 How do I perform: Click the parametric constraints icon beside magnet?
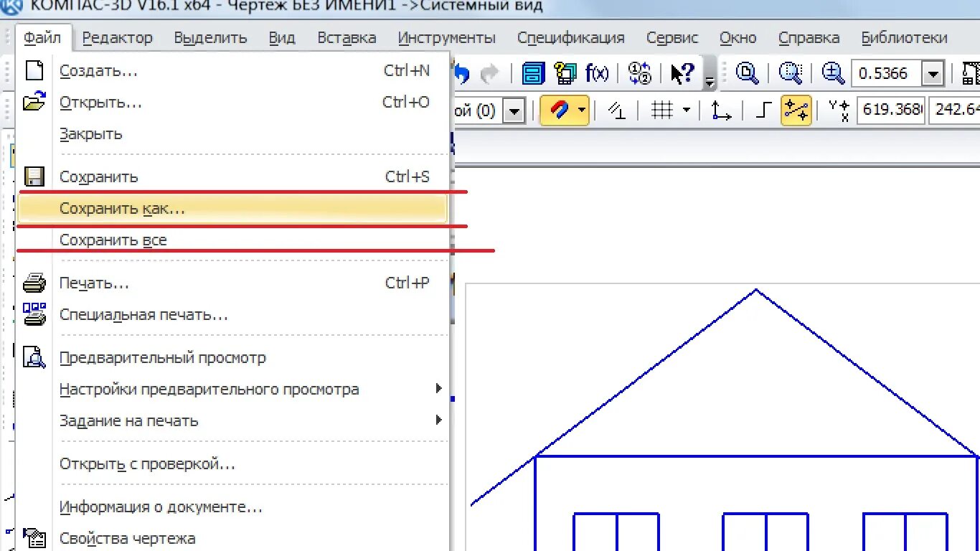[x=616, y=110]
